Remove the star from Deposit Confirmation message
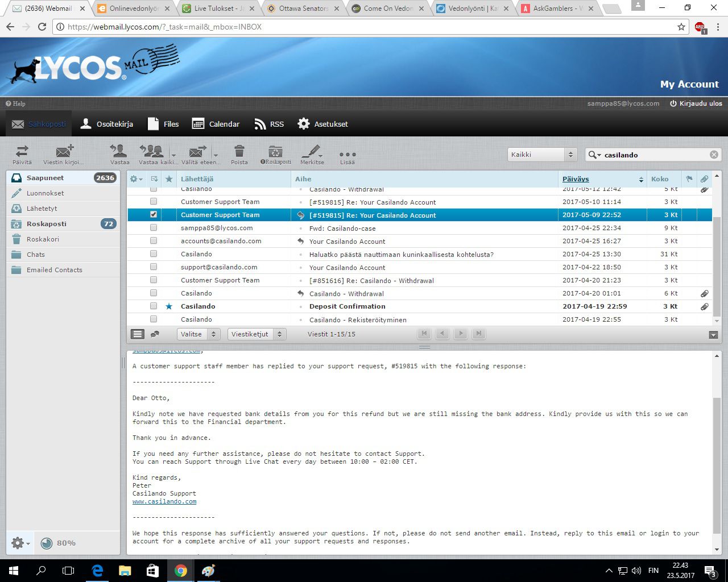 (169, 306)
